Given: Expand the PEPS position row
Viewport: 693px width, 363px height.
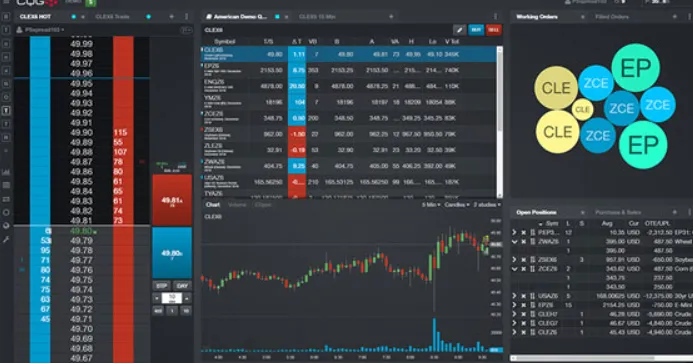Looking at the screenshot, I should [x=514, y=232].
